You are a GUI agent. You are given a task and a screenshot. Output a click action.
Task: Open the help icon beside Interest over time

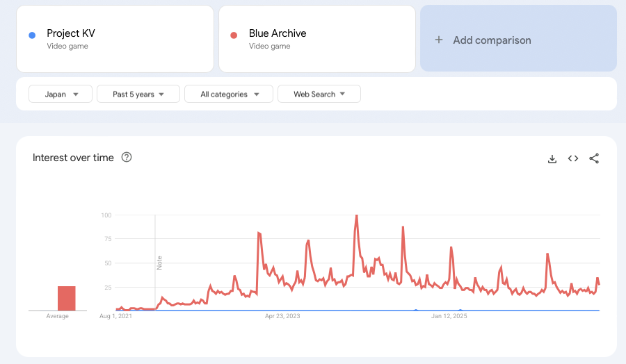click(127, 158)
